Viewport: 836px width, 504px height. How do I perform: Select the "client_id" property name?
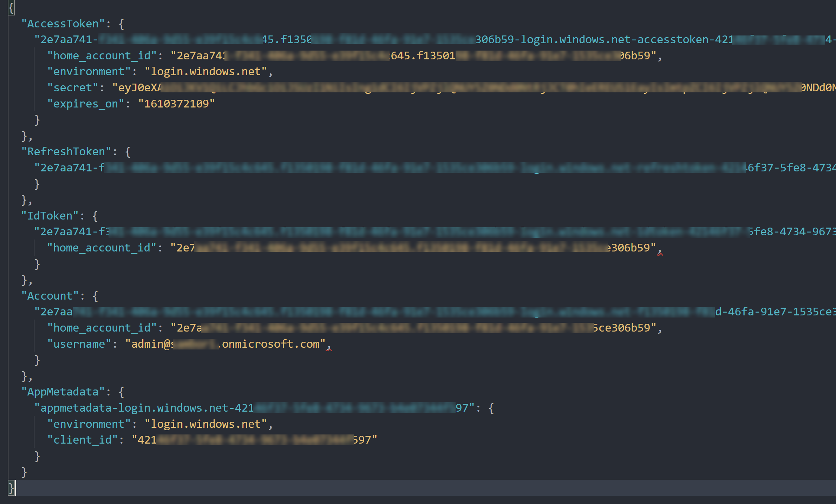click(x=83, y=440)
